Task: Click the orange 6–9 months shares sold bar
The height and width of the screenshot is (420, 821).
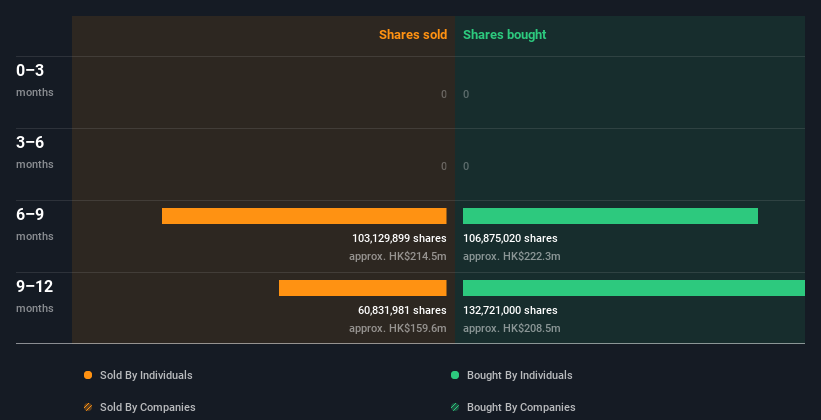Action: 304,216
